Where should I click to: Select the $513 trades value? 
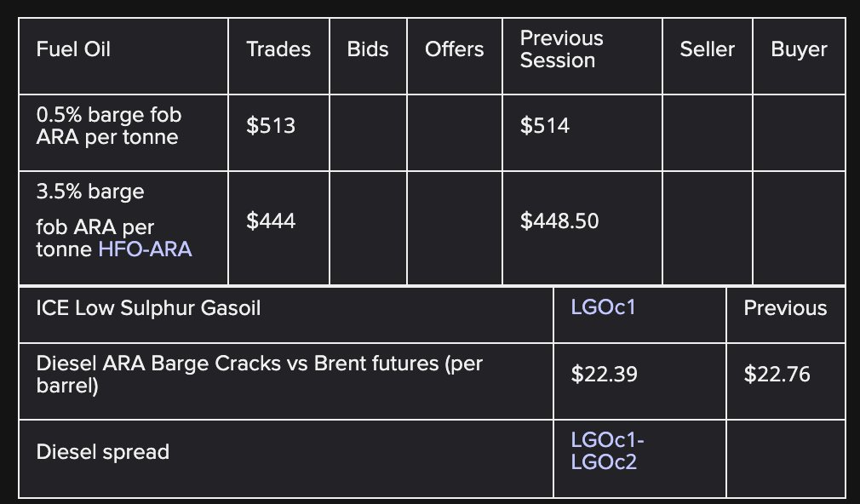[x=271, y=126]
